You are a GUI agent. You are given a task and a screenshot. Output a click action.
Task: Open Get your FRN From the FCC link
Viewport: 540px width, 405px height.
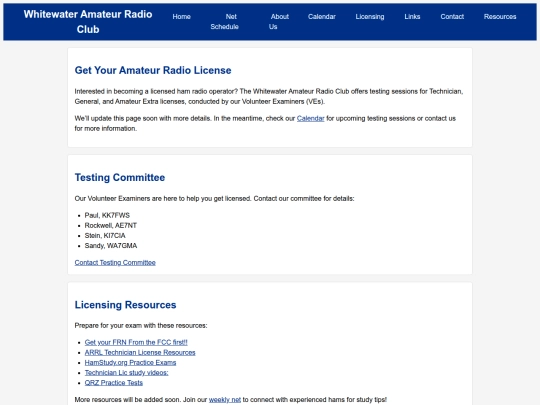point(136,342)
